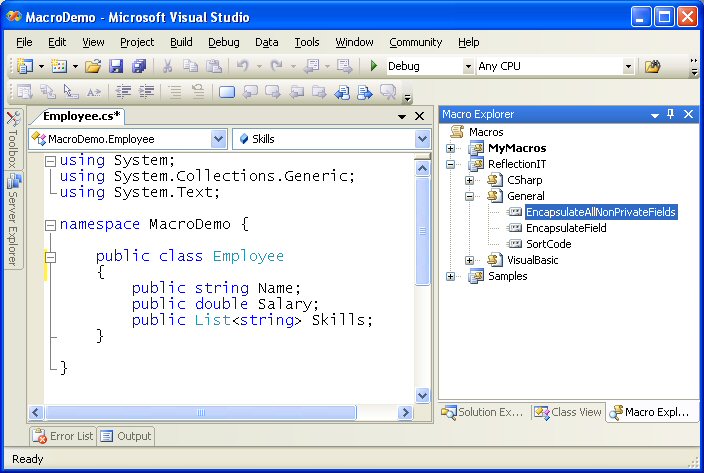
Task: Collapse the namespace MacroDemo code region
Action: tap(50, 225)
